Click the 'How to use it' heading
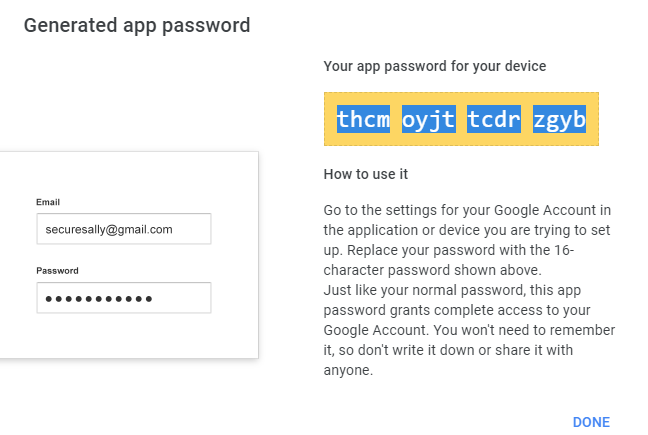Viewport: 648px width, 435px height. tap(365, 174)
